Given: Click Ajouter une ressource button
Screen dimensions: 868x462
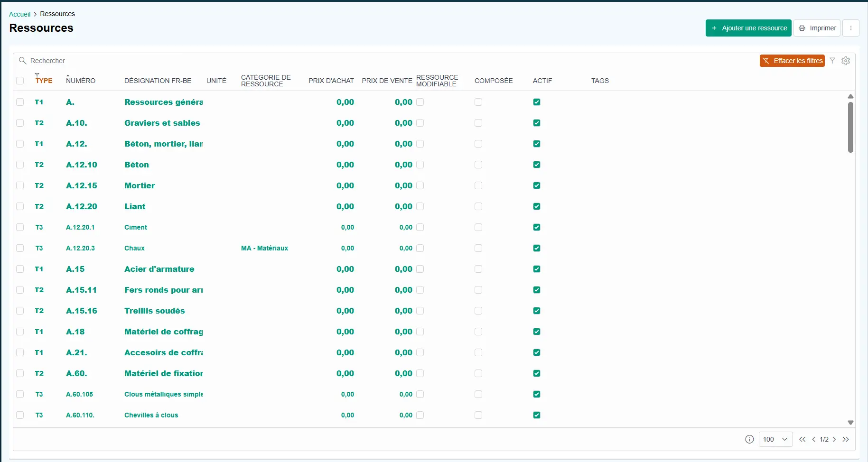Looking at the screenshot, I should click(x=748, y=28).
